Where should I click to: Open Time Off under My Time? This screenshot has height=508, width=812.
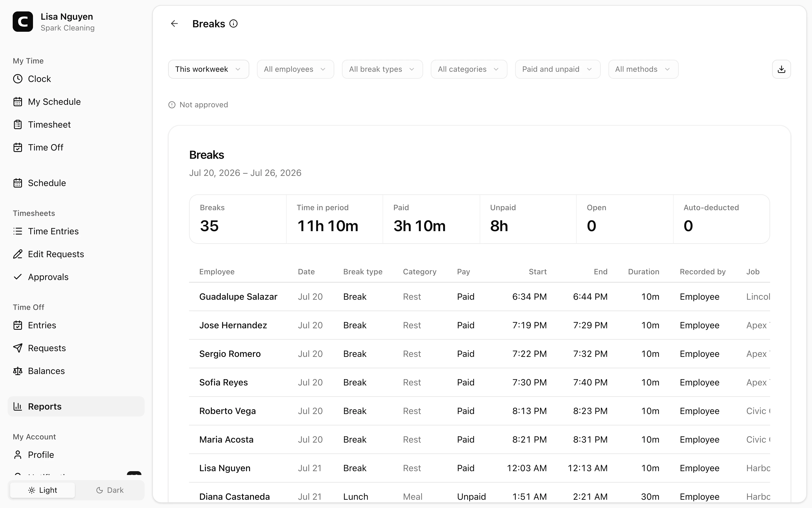(76, 148)
